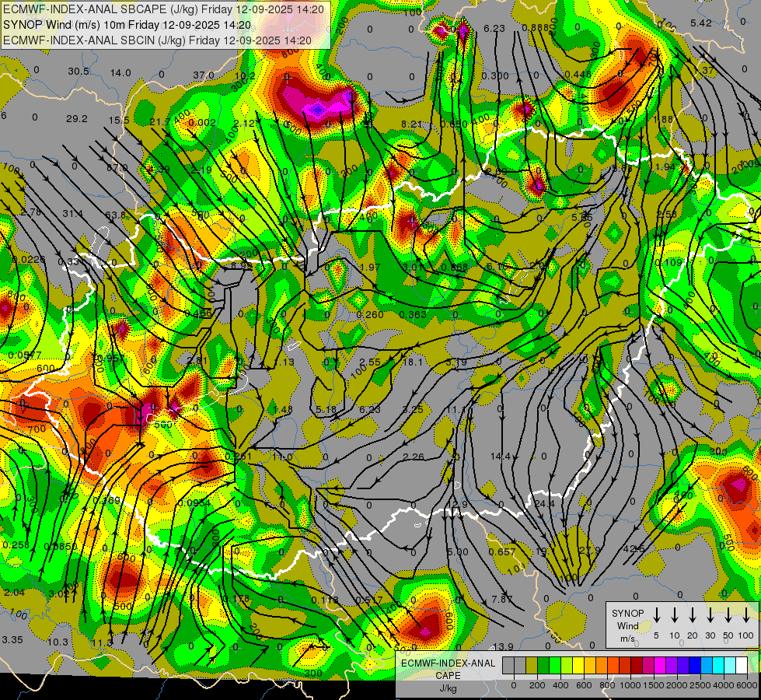
Task: Click the 20 m/s wind arrow in legend
Action: [693, 615]
